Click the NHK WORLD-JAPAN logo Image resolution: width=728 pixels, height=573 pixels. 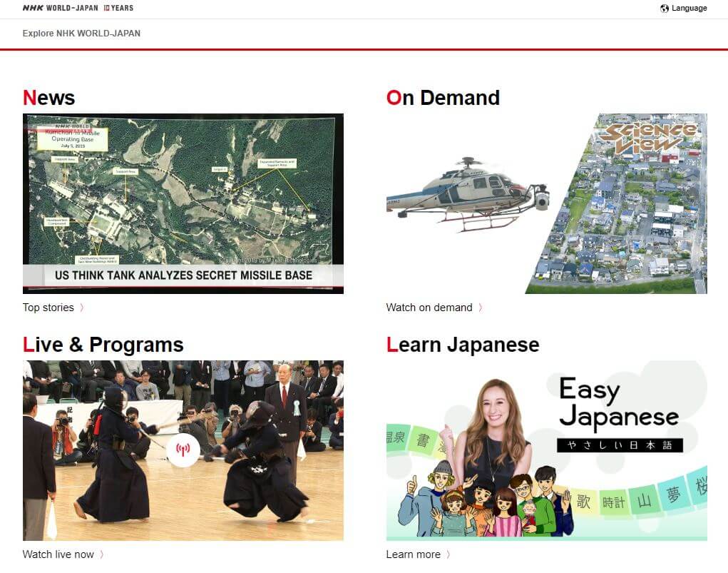(61, 8)
